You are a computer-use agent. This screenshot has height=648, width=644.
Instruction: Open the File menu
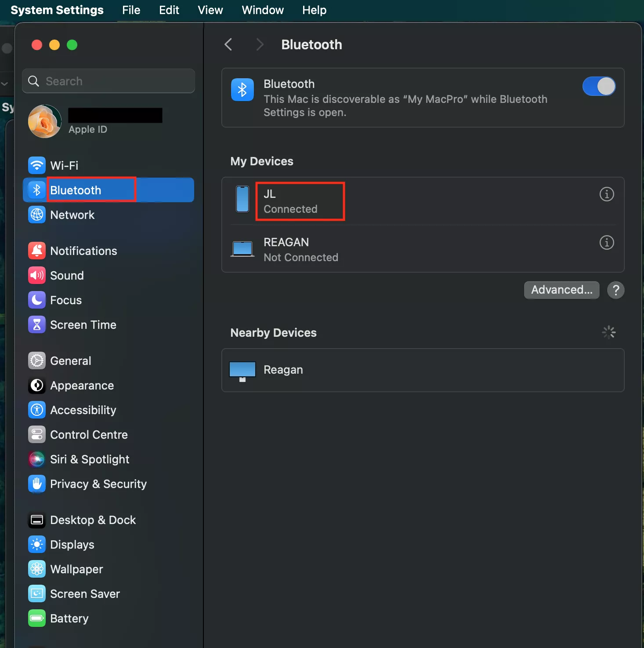[131, 10]
